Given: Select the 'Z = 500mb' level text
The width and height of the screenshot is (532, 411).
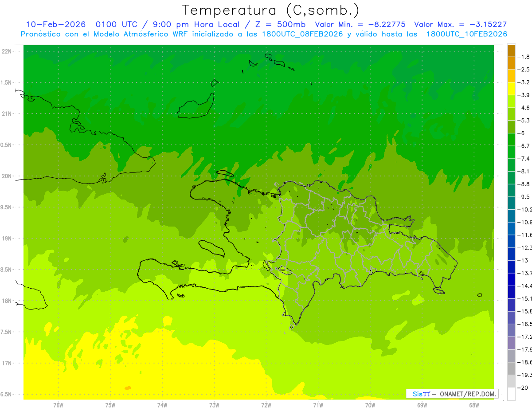Looking at the screenshot, I should tap(280, 24).
